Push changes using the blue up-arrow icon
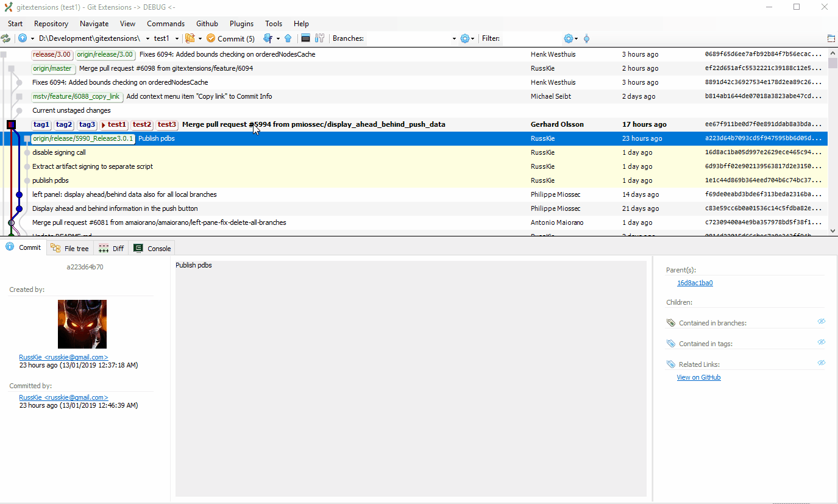Viewport: 838px width, 504px height. tap(288, 38)
